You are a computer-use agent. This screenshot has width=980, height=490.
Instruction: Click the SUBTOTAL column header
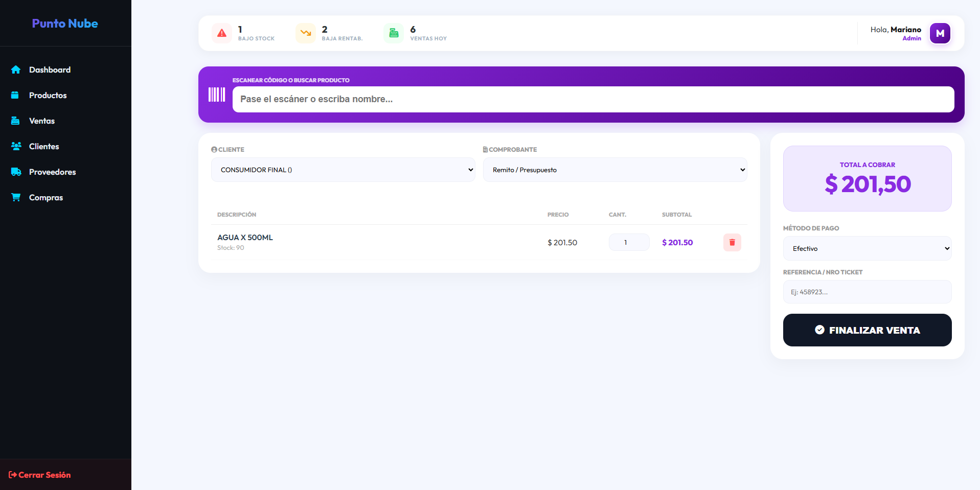tap(677, 215)
